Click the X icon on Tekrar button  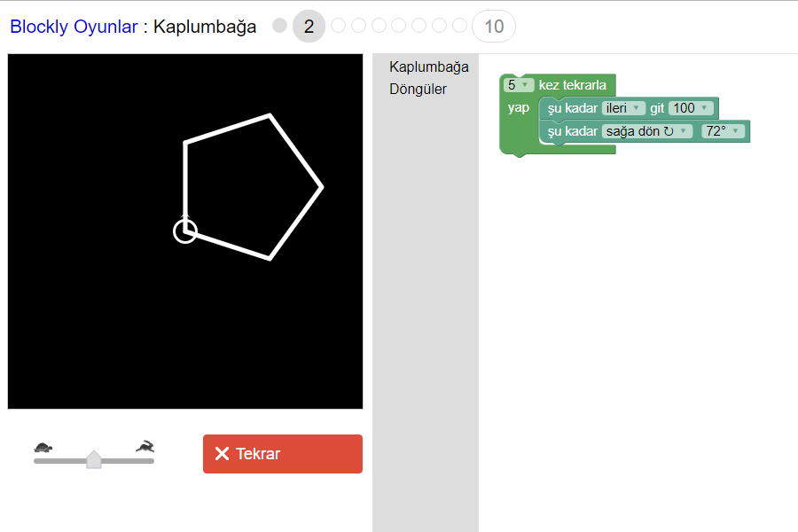click(222, 454)
